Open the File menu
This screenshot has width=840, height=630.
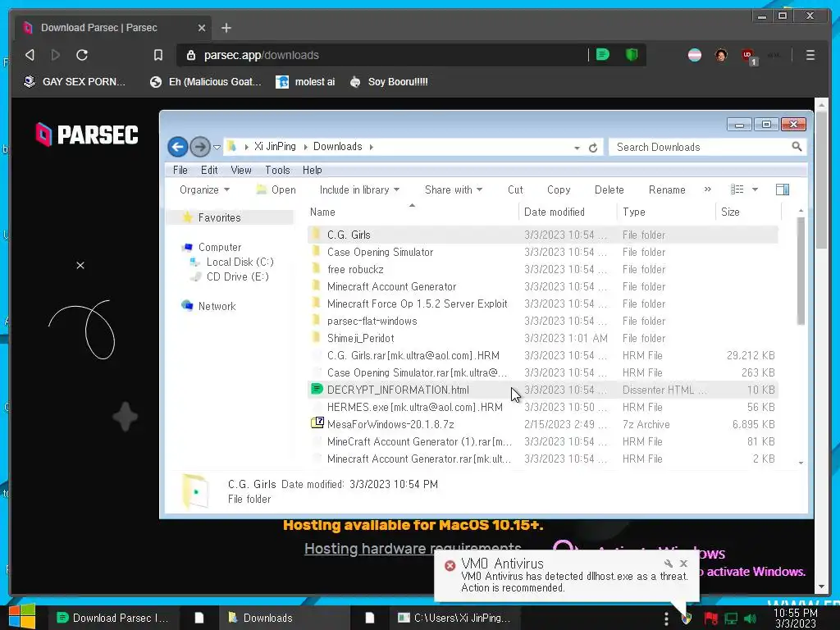(x=180, y=170)
